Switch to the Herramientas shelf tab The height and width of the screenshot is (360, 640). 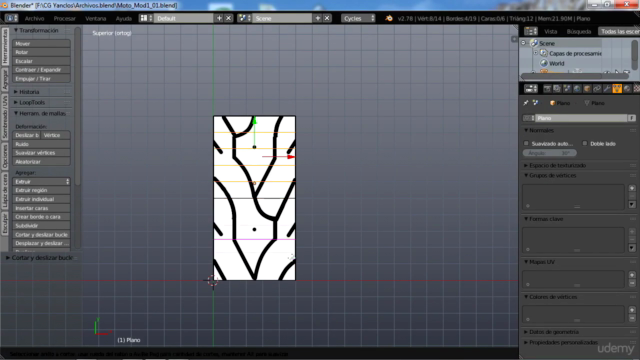pos(5,46)
